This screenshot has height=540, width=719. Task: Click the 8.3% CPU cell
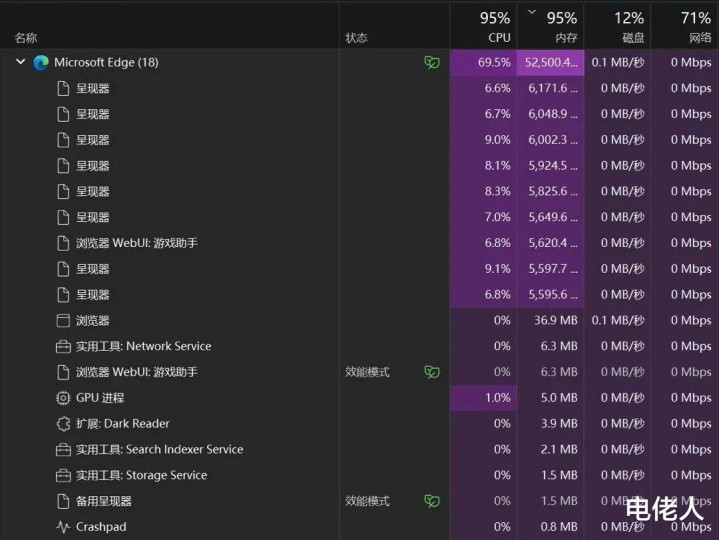pos(483,191)
